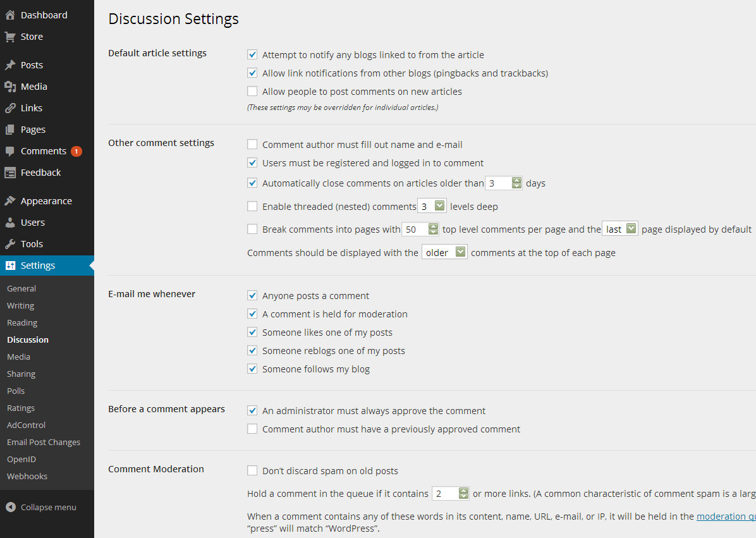
Task: Enable allowing people to post comments on new articles
Action: (252, 92)
